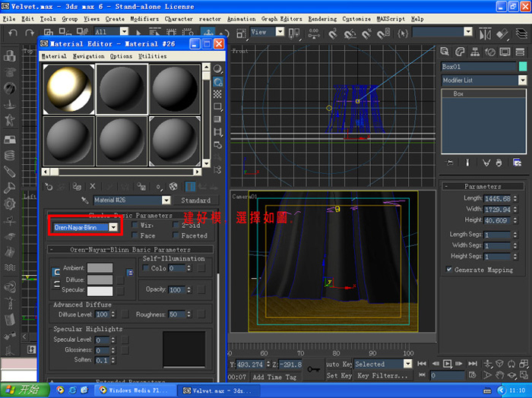Viewport: 532px width, 398px height.
Task: Click the Mirror tool icon
Action: 485,34
